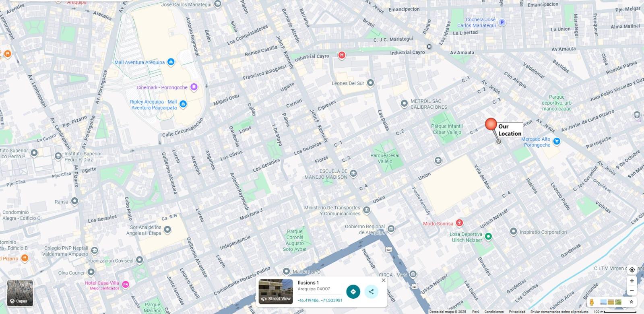
Task: Center map on my current location
Action: (632, 269)
